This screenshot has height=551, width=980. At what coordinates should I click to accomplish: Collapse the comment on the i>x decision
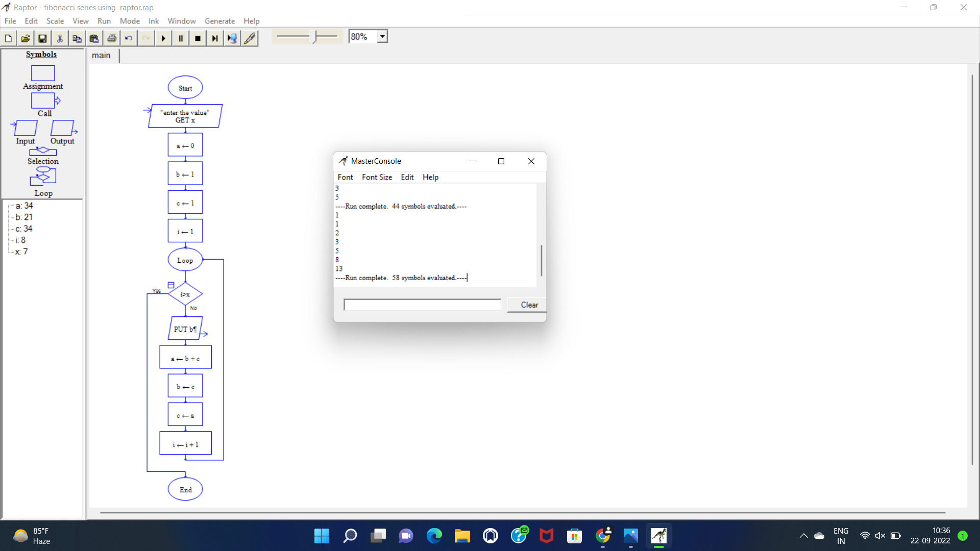pyautogui.click(x=170, y=285)
